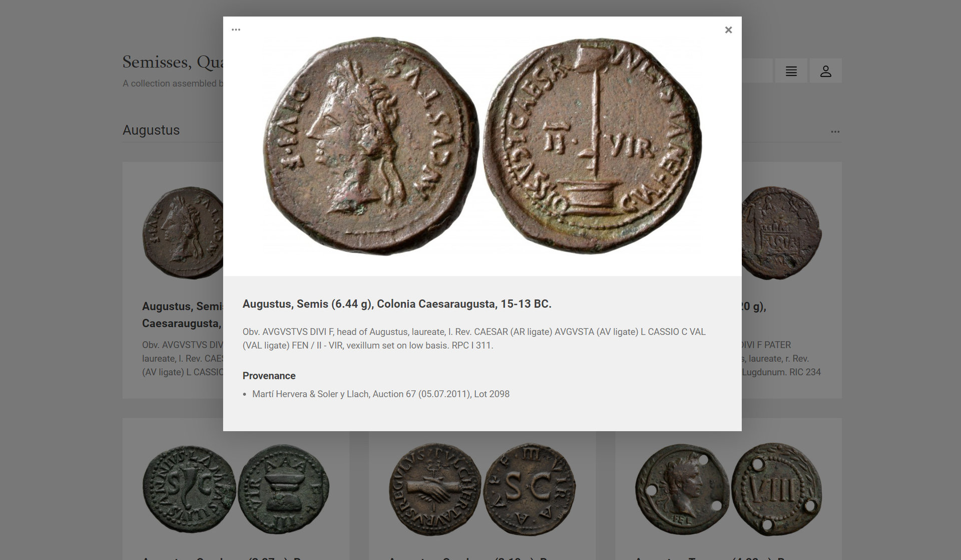This screenshot has width=961, height=560.
Task: Open the hamburger list menu icon
Action: click(x=791, y=71)
